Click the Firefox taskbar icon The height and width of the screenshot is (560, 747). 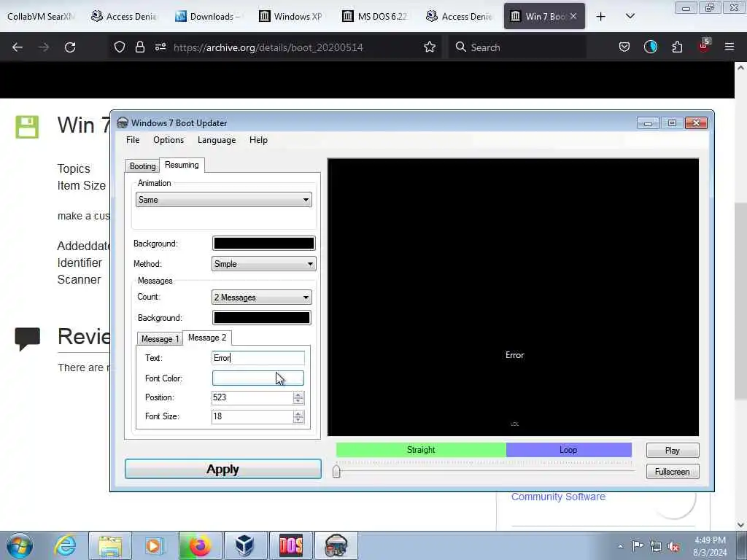click(200, 545)
